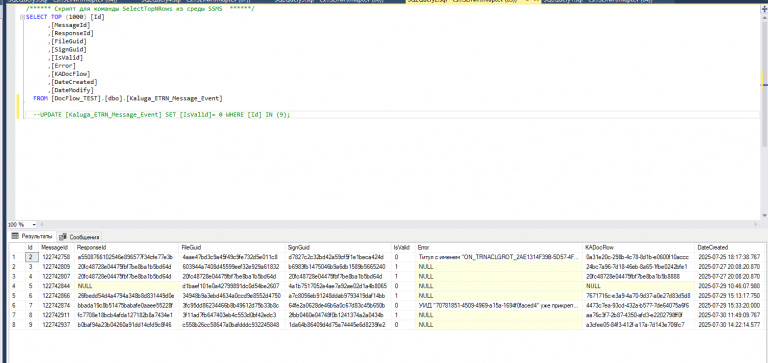Click the editor vertical scrollbar down arrow

point(765,216)
